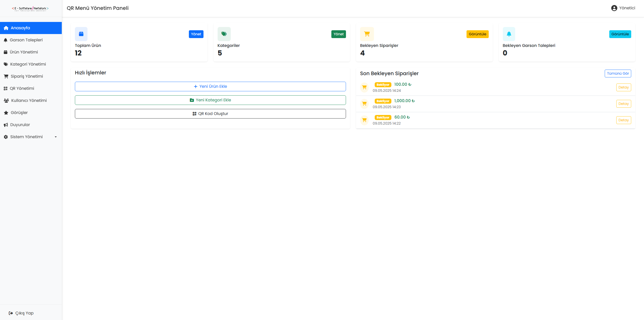Click QR Kod Oluştur button
This screenshot has height=320, width=644.
(x=210, y=114)
